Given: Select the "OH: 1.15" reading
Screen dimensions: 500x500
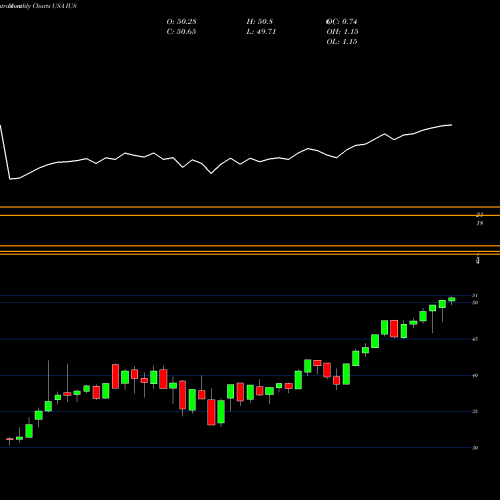Looking at the screenshot, I should click(342, 32).
